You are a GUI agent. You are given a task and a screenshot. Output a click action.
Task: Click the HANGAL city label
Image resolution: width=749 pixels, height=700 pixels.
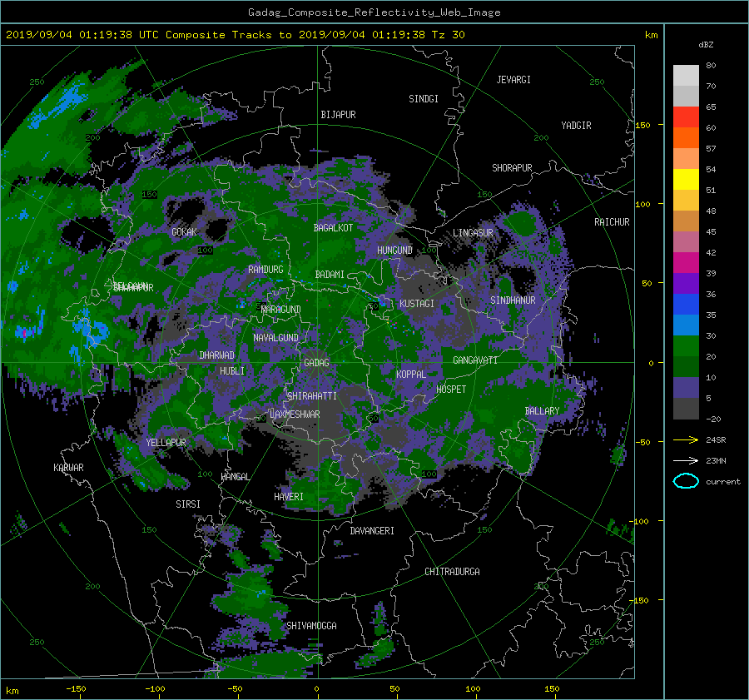click(x=235, y=477)
